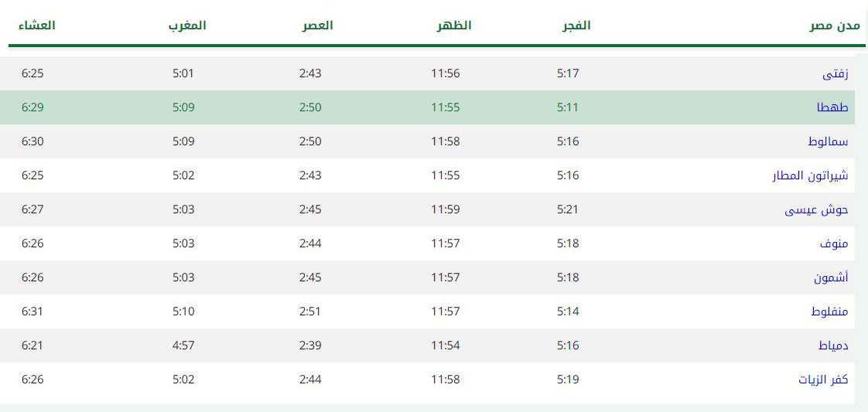Select the 5:11 Fajr time for طهطا
Viewport: 868px width, 412px height.
click(567, 107)
